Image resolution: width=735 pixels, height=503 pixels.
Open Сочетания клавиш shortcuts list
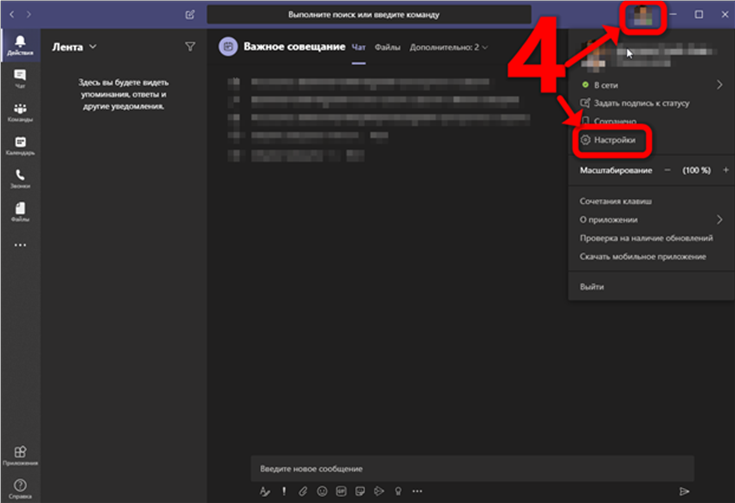(x=615, y=201)
